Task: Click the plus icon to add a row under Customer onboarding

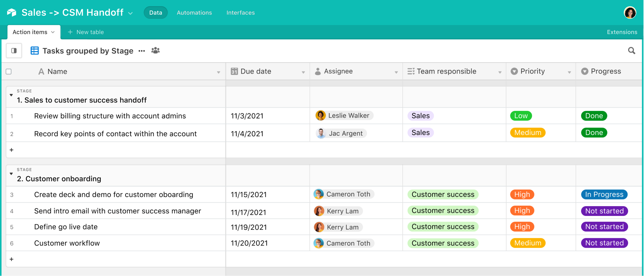Action: [12, 259]
